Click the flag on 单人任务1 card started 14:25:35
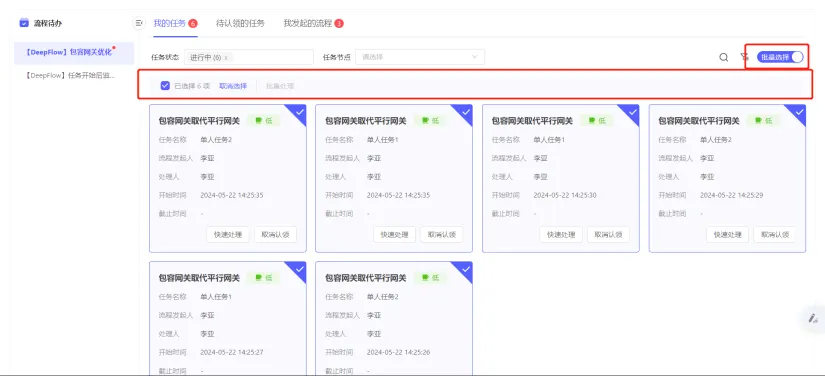825x376 pixels. [426, 120]
